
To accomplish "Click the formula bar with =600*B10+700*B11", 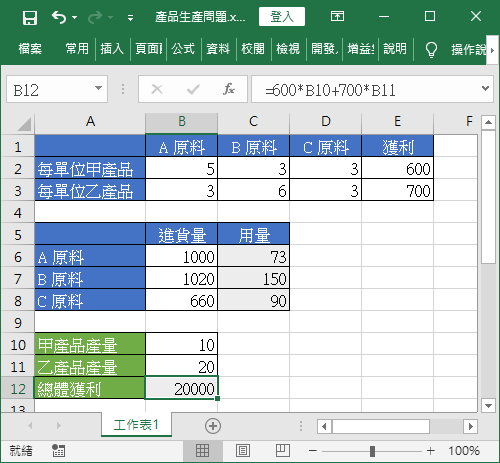I will pos(365,89).
